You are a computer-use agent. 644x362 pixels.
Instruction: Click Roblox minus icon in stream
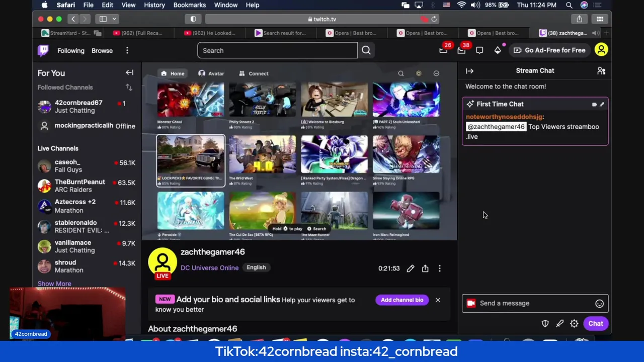436,73
